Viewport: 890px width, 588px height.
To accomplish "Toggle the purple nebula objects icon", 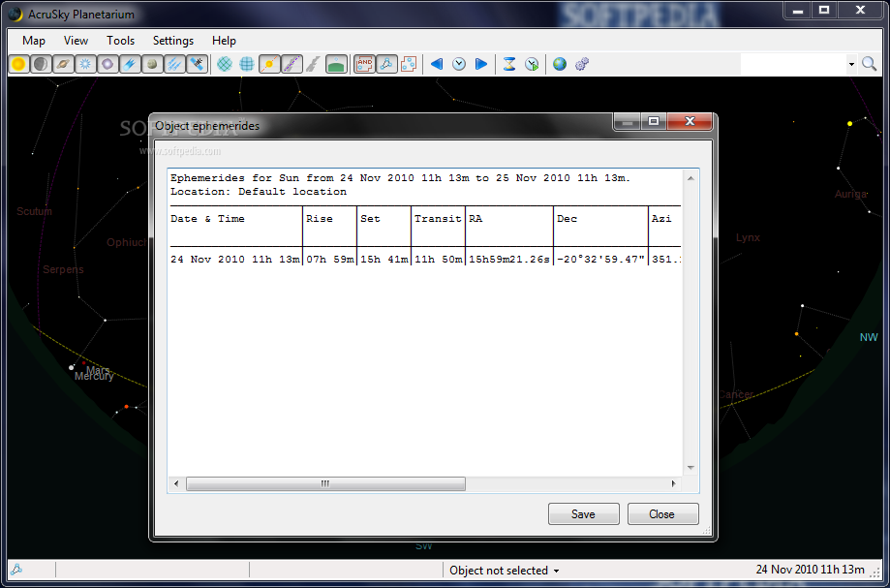I will tap(107, 64).
